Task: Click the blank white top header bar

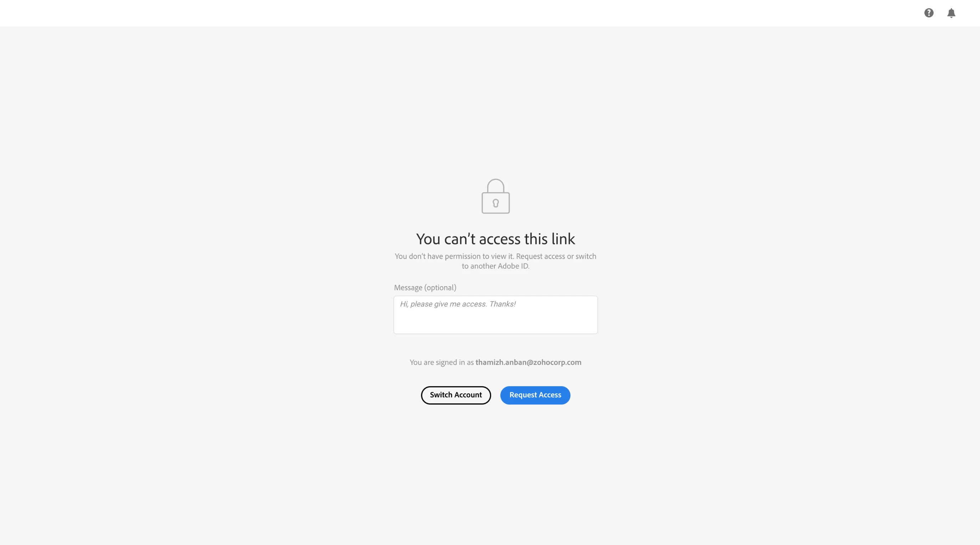Action: (456, 13)
